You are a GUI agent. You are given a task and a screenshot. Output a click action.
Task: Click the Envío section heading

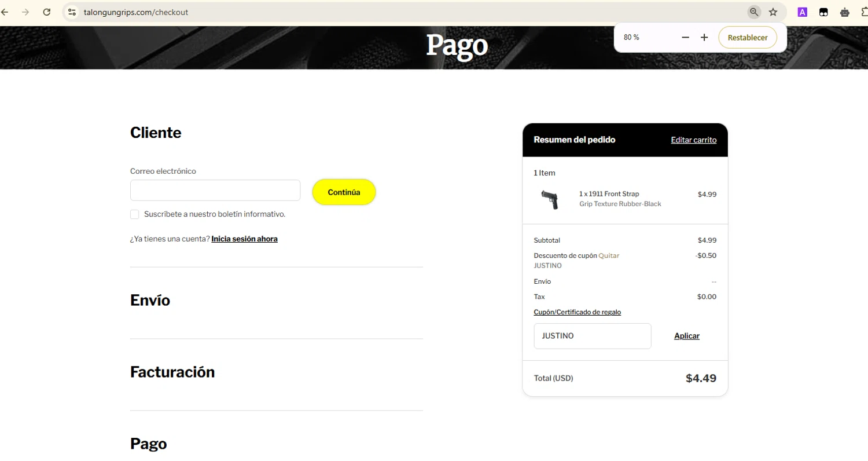[150, 301]
